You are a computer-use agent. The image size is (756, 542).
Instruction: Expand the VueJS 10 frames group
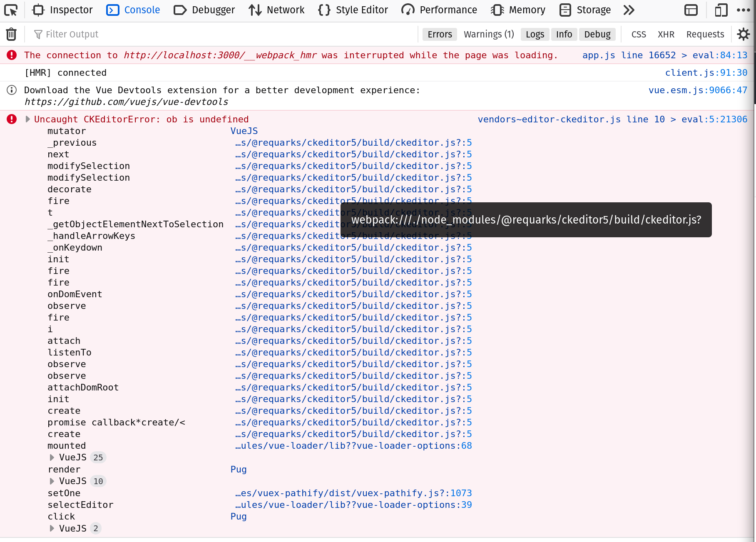52,481
